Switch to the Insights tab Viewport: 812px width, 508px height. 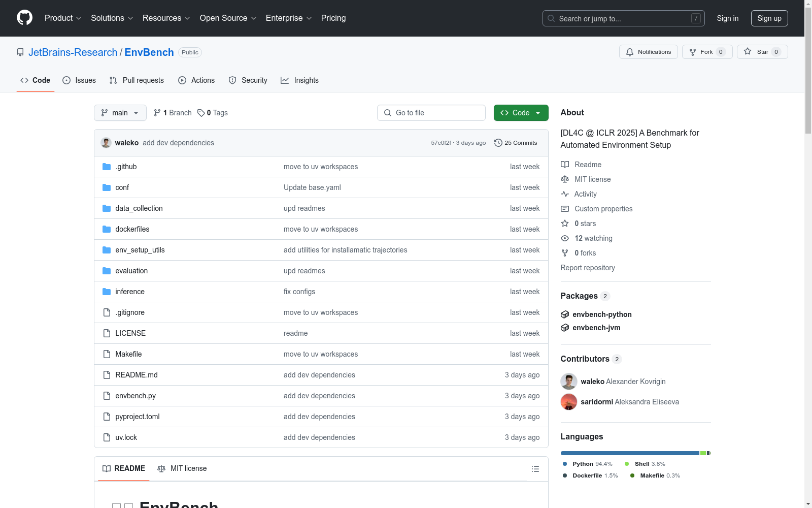[299, 80]
